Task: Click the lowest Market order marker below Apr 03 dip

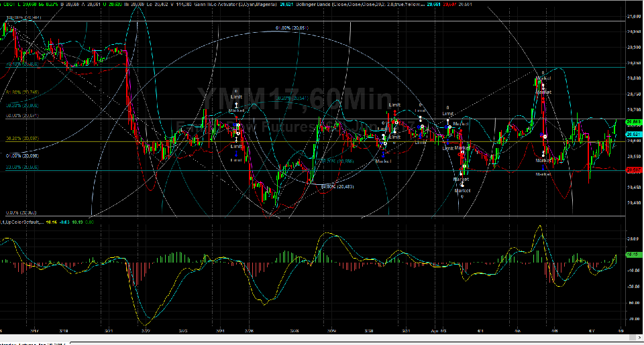Action: [x=462, y=191]
